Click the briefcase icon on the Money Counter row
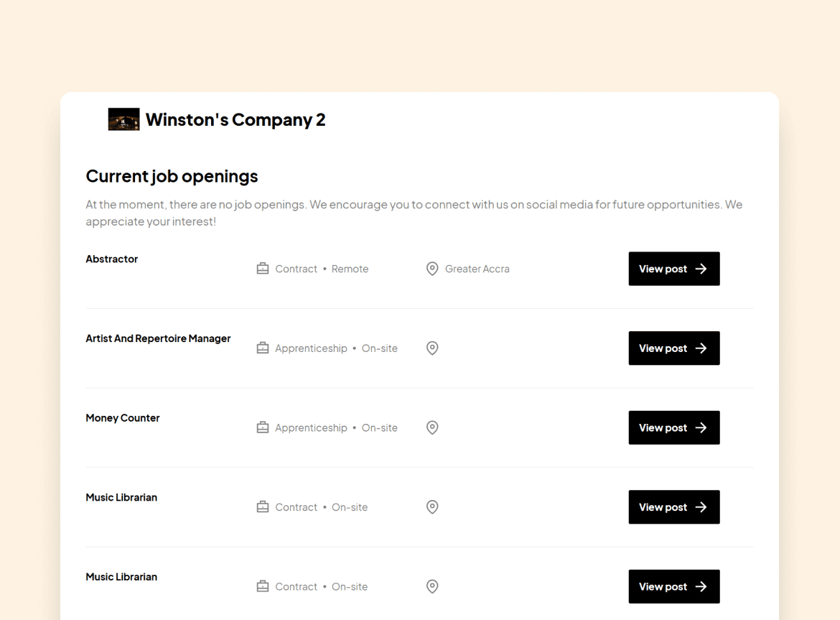 click(263, 427)
